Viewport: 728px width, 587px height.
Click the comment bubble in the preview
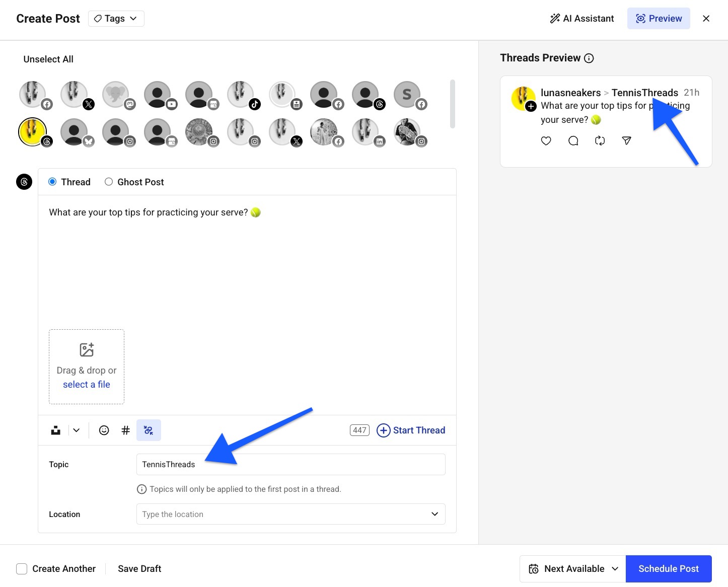pyautogui.click(x=573, y=141)
